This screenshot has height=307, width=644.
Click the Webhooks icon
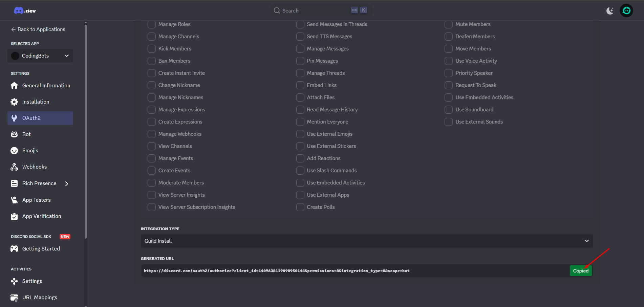pyautogui.click(x=14, y=167)
